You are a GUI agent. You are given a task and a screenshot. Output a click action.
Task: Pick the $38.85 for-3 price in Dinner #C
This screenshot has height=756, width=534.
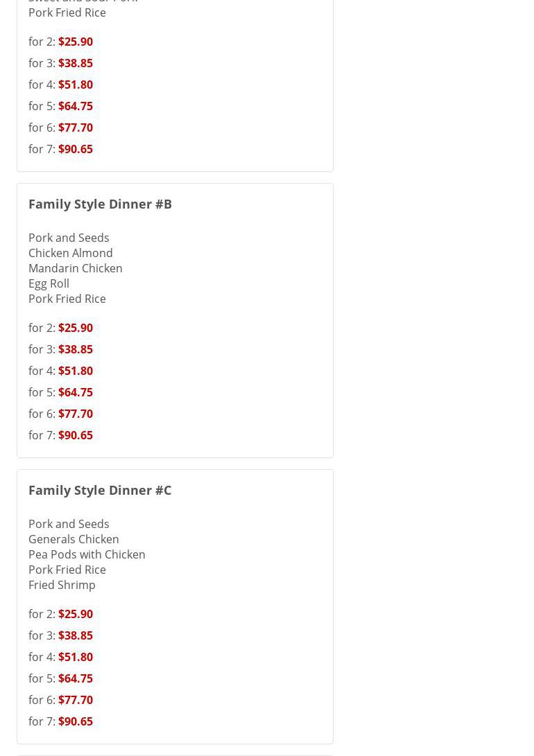coord(76,635)
